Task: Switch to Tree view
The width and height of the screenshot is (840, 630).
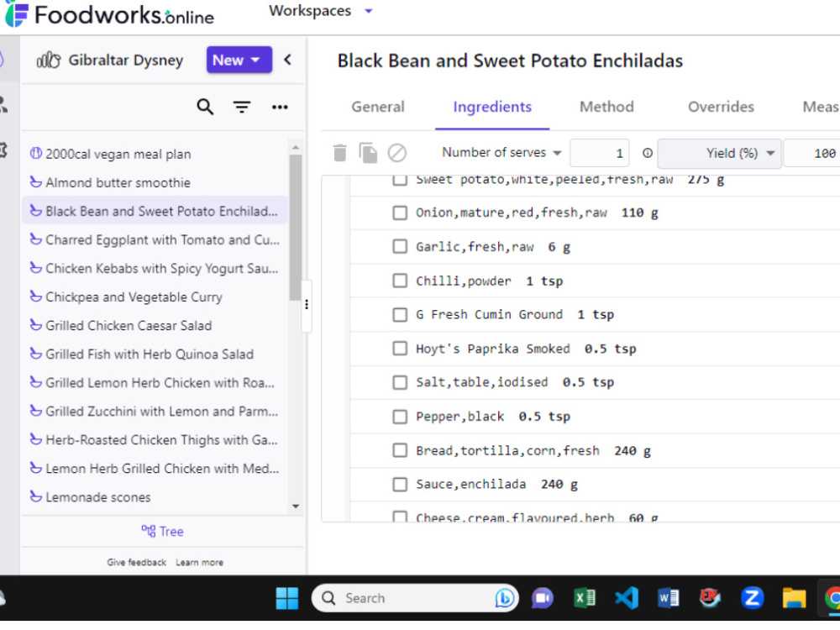Action: [x=162, y=532]
